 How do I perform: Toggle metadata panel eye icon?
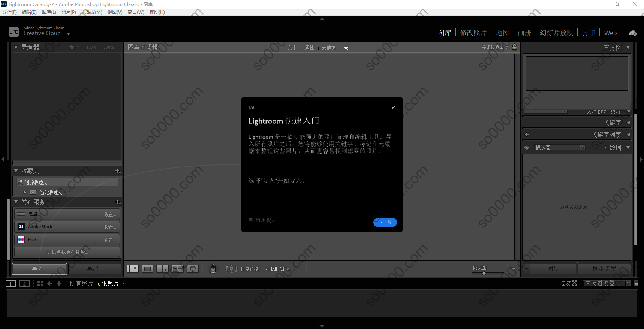pyautogui.click(x=527, y=148)
